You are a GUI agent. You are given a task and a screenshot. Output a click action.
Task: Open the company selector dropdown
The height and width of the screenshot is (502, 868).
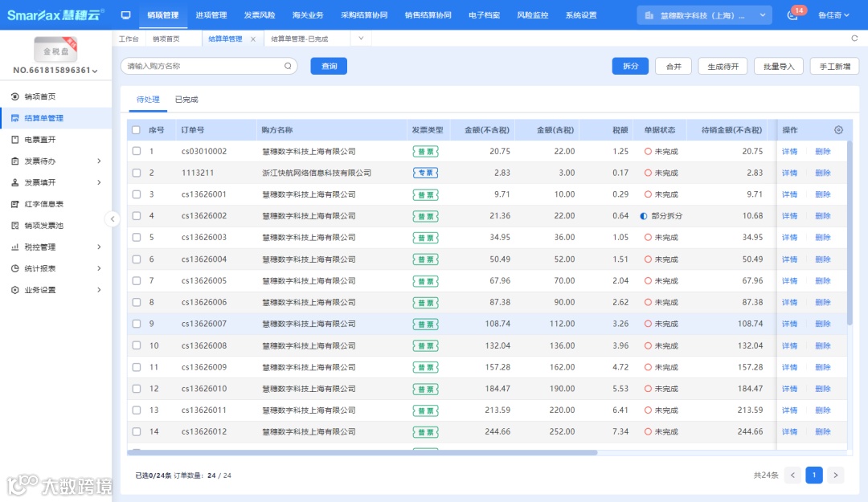(x=705, y=15)
